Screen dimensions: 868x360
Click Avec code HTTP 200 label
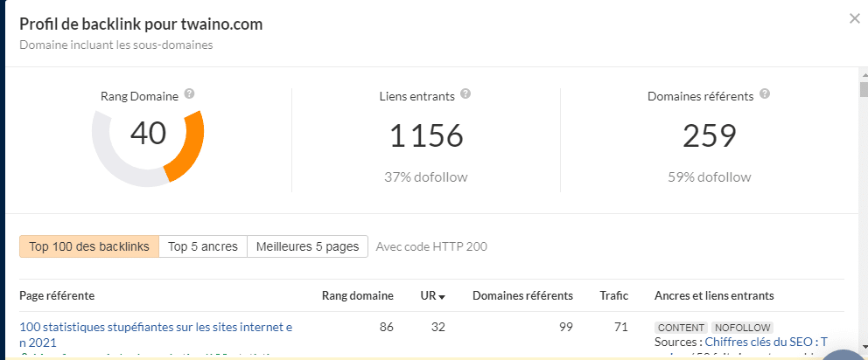tap(431, 246)
